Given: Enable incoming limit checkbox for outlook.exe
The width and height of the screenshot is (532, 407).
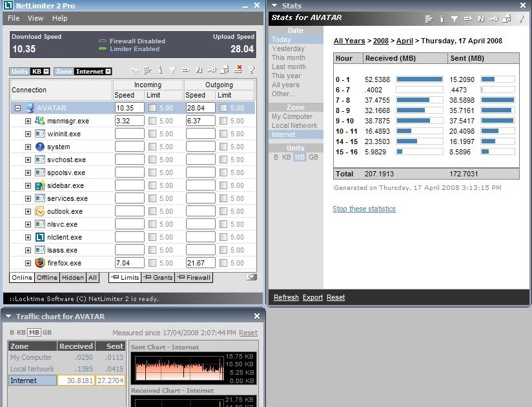Looking at the screenshot, I should (x=152, y=211).
